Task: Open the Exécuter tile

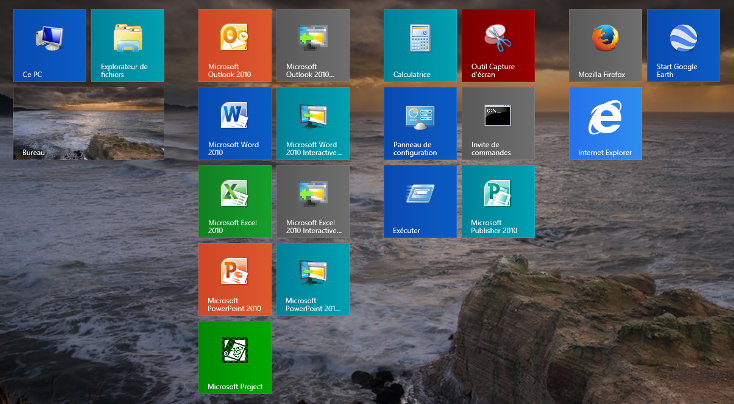Action: pos(420,201)
